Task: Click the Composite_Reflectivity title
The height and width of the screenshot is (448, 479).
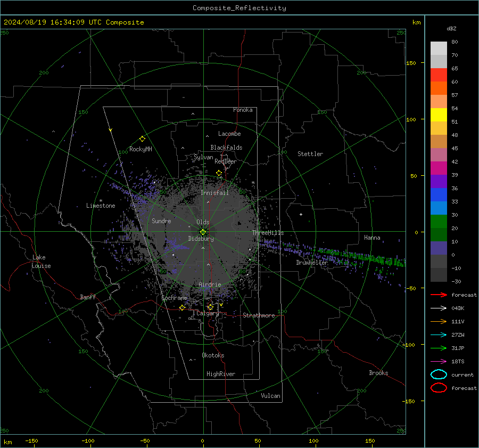Action: (240, 8)
